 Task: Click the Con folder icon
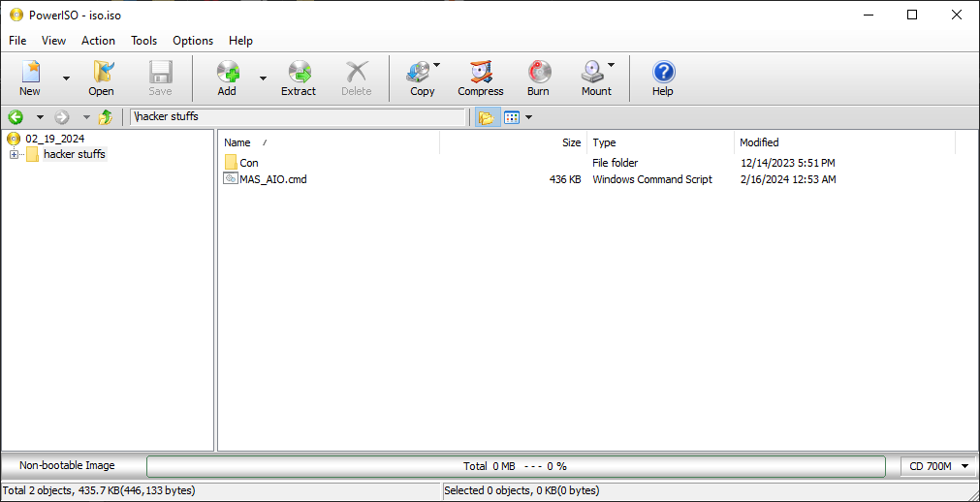[232, 163]
